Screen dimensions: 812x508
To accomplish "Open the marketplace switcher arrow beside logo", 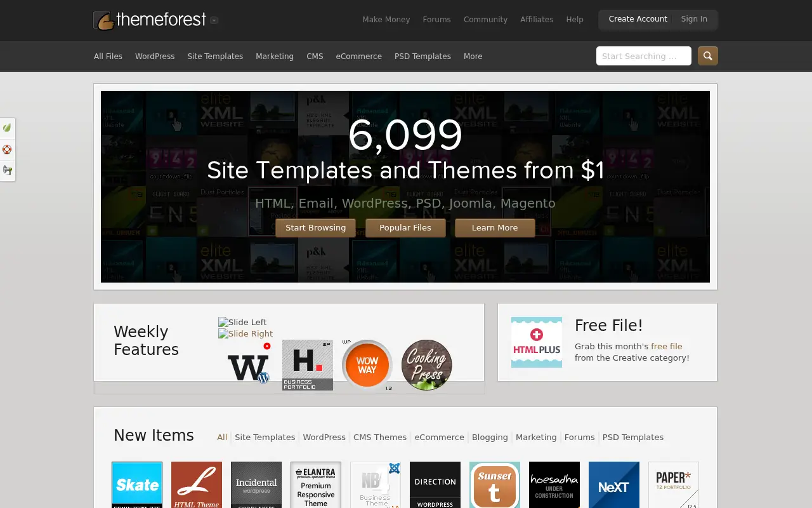I will 214,20.
